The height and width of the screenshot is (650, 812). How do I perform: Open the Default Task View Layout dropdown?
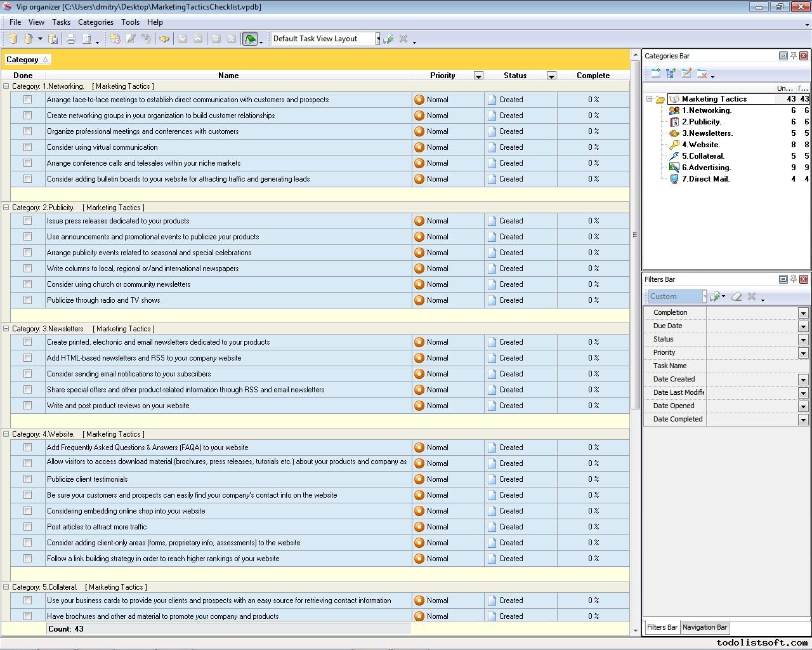377,39
